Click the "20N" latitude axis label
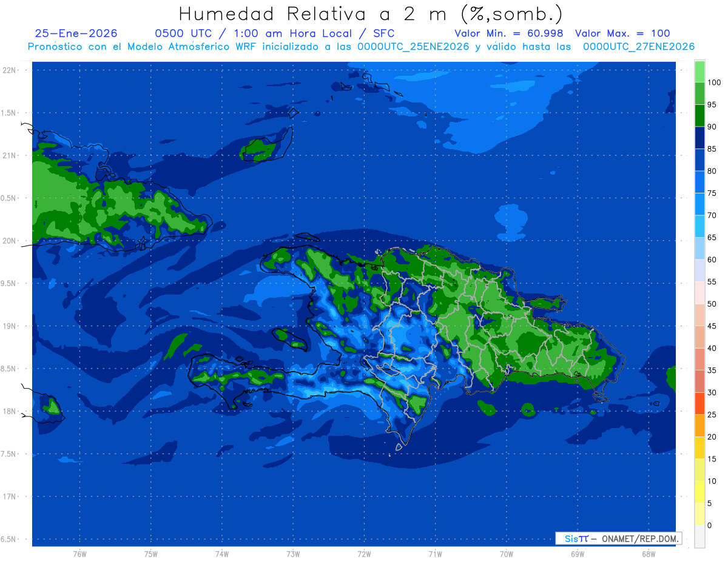The height and width of the screenshot is (562, 728). pyautogui.click(x=8, y=241)
